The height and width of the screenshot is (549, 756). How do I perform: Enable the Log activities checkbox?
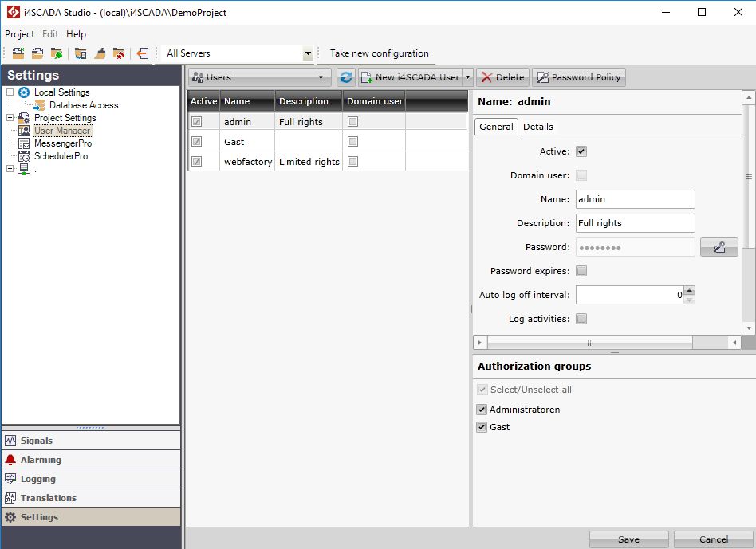click(x=581, y=318)
